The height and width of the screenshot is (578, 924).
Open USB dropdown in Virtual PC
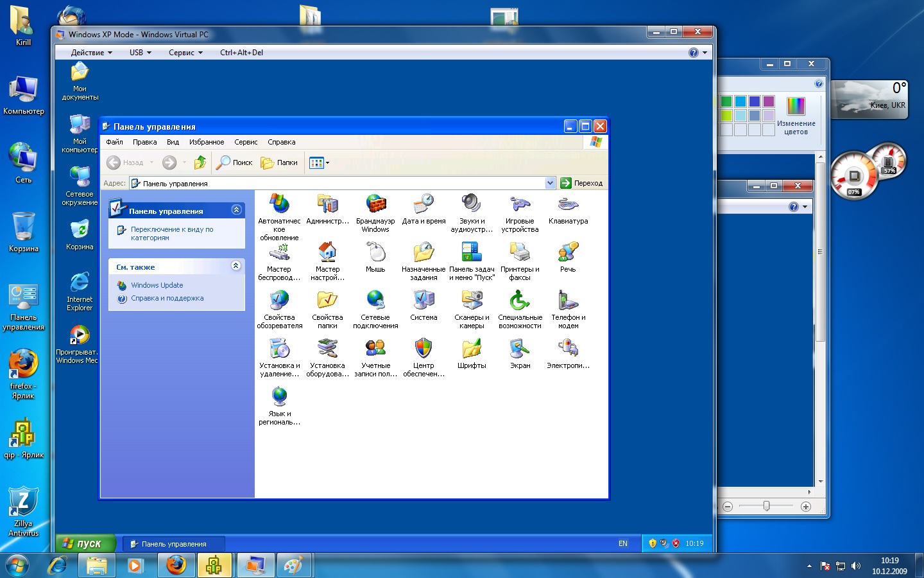point(140,53)
